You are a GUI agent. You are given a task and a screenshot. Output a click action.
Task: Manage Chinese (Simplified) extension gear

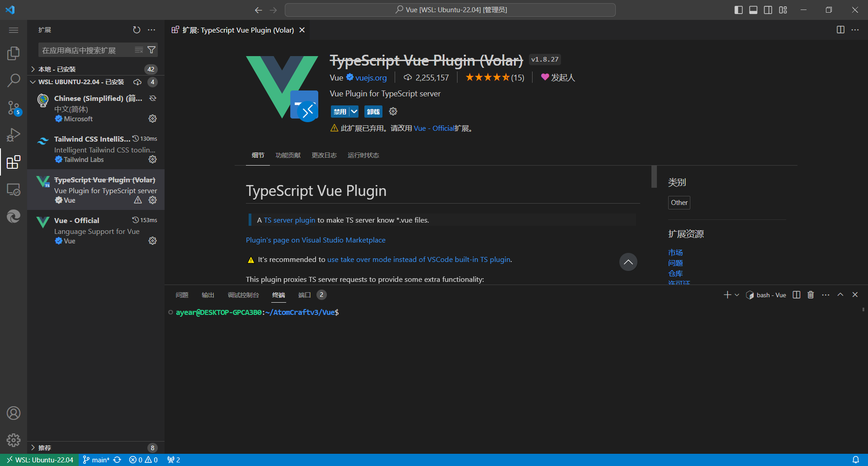coord(153,119)
